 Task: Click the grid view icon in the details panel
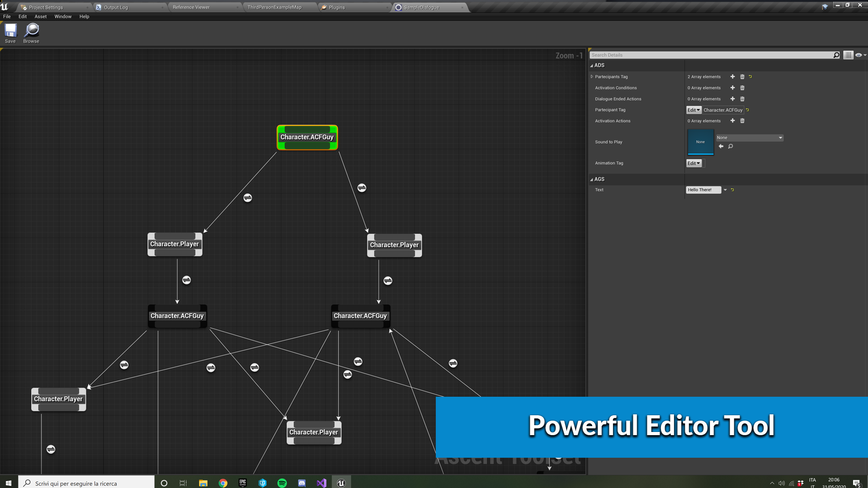coord(848,55)
